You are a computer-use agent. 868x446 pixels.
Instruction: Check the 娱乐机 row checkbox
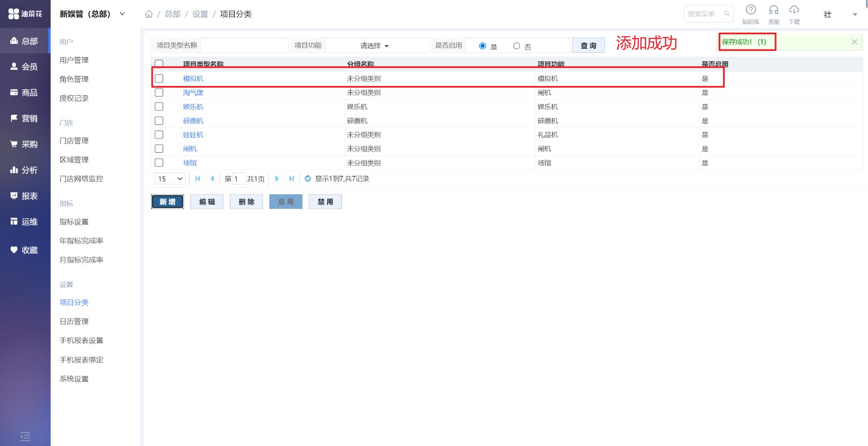159,107
